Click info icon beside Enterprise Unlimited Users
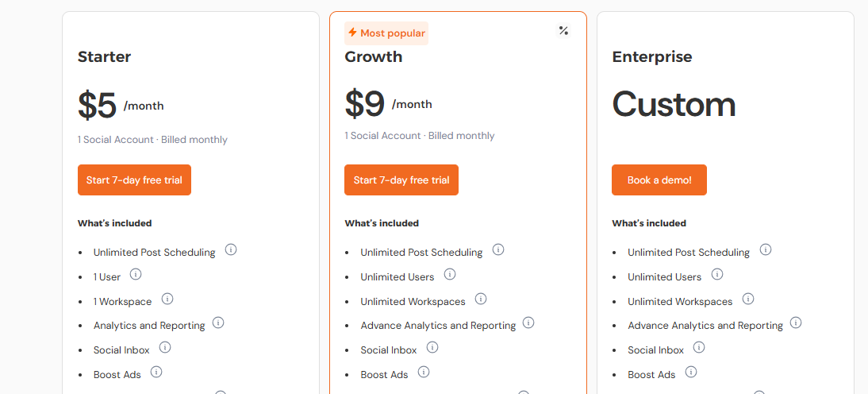868x394 pixels. pos(717,274)
